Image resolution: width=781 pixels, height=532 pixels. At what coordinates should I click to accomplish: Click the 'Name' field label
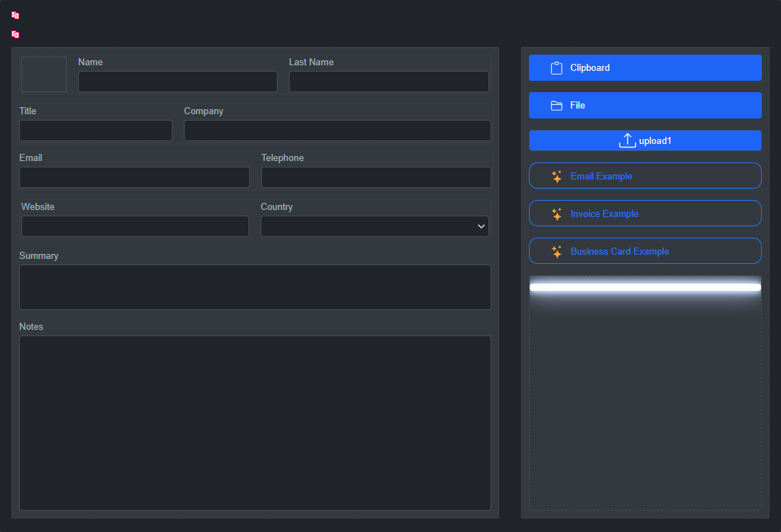[x=90, y=62]
